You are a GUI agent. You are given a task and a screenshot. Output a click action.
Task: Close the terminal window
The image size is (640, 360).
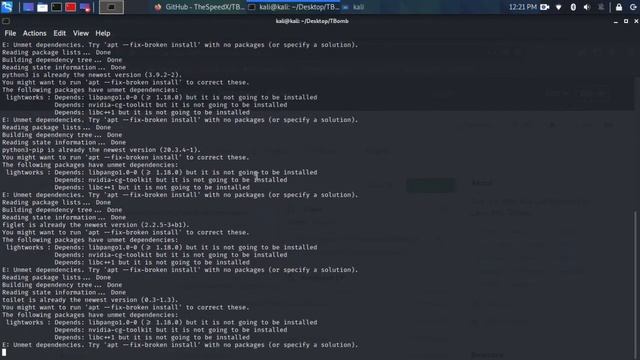[636, 21]
